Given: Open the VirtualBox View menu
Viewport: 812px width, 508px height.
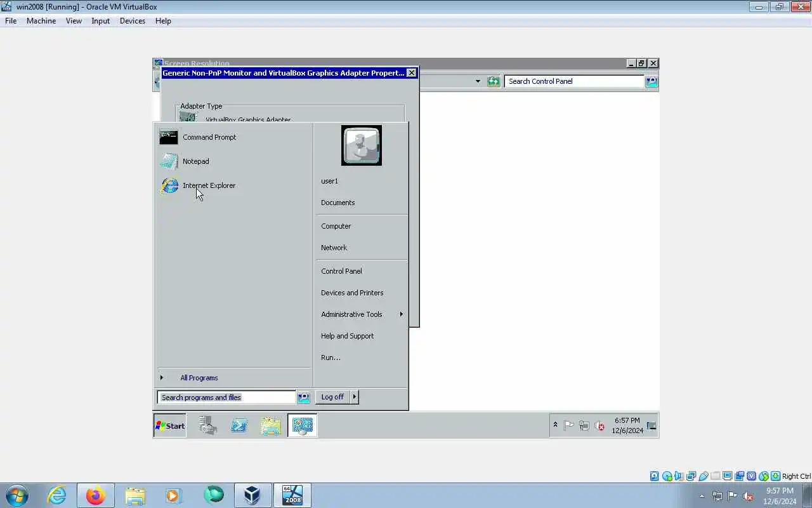Looking at the screenshot, I should (x=74, y=21).
